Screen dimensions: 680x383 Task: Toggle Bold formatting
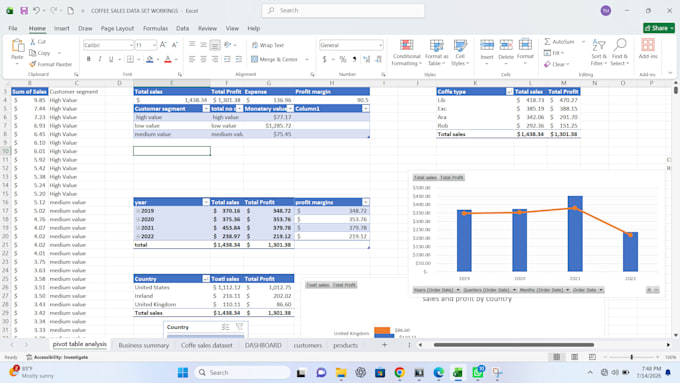tap(88, 59)
